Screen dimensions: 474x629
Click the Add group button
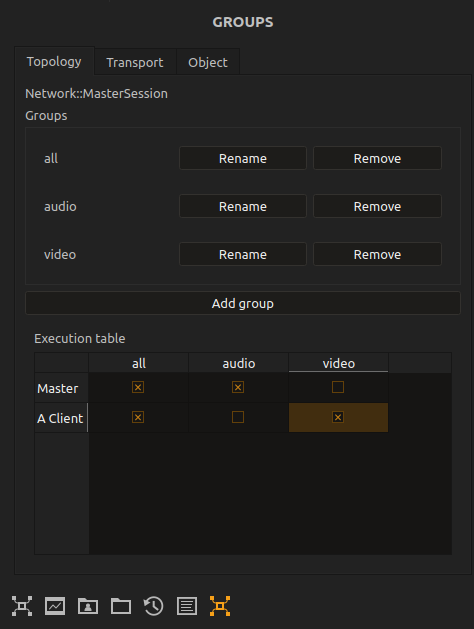(x=243, y=303)
